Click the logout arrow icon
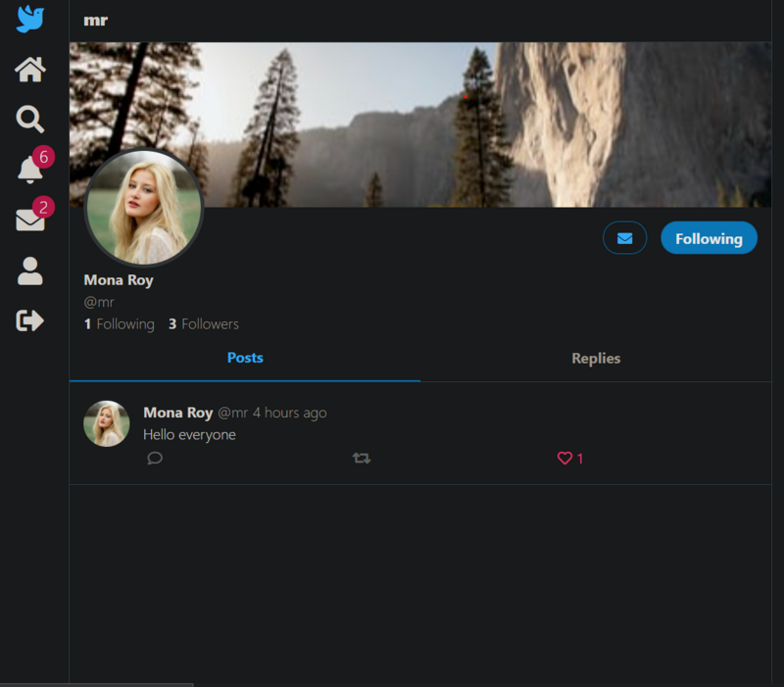The image size is (784, 687). (x=30, y=320)
